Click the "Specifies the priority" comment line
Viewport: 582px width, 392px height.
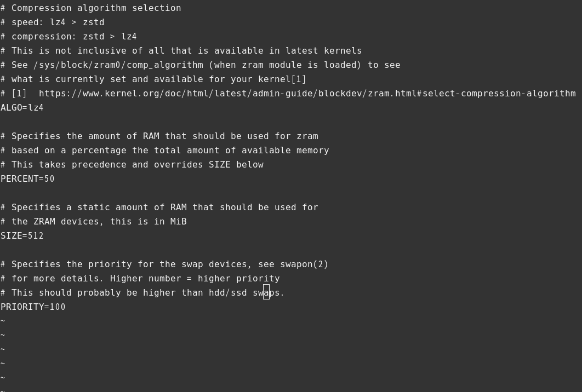pyautogui.click(x=71, y=264)
